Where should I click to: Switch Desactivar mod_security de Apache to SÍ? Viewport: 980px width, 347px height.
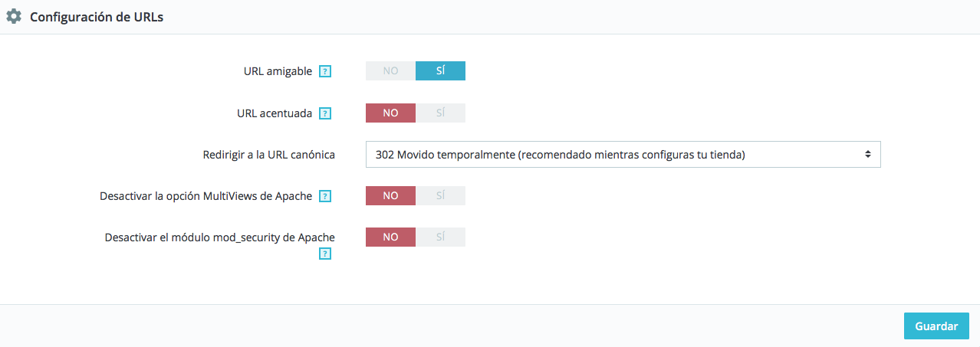point(440,237)
